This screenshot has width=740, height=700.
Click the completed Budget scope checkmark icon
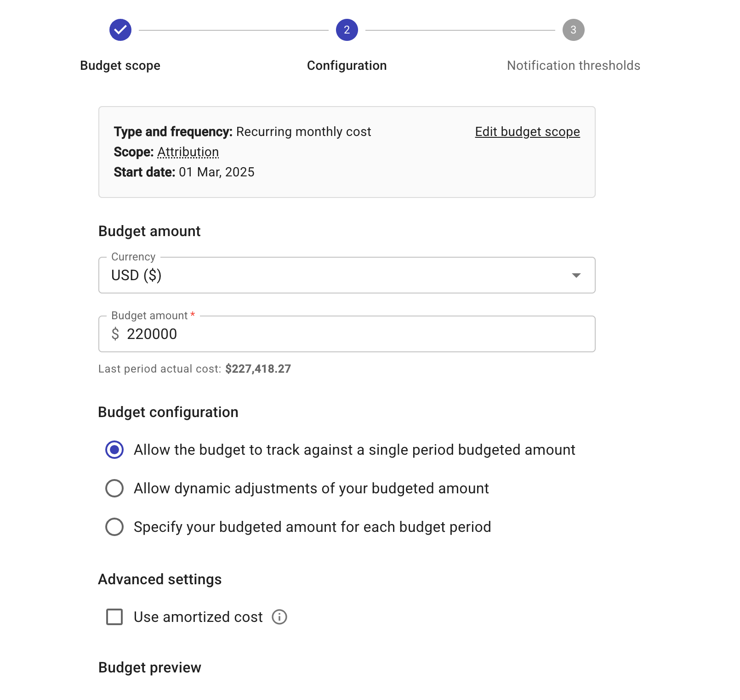click(120, 30)
